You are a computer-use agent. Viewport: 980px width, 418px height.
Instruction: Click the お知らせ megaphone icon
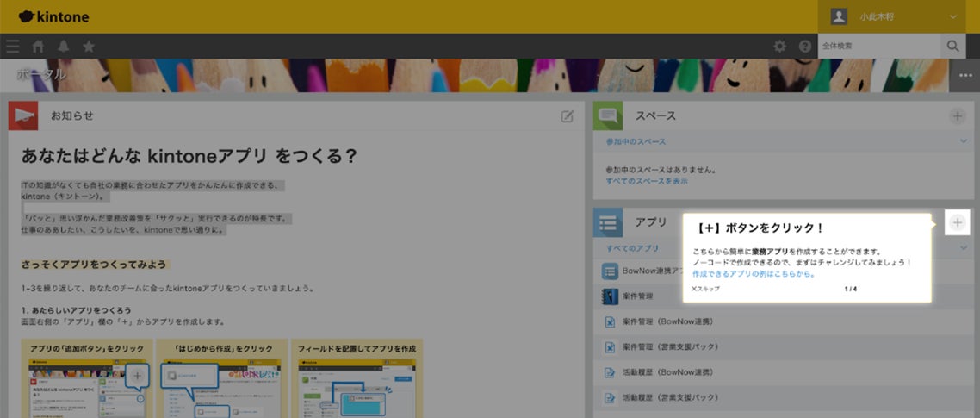pos(23,115)
